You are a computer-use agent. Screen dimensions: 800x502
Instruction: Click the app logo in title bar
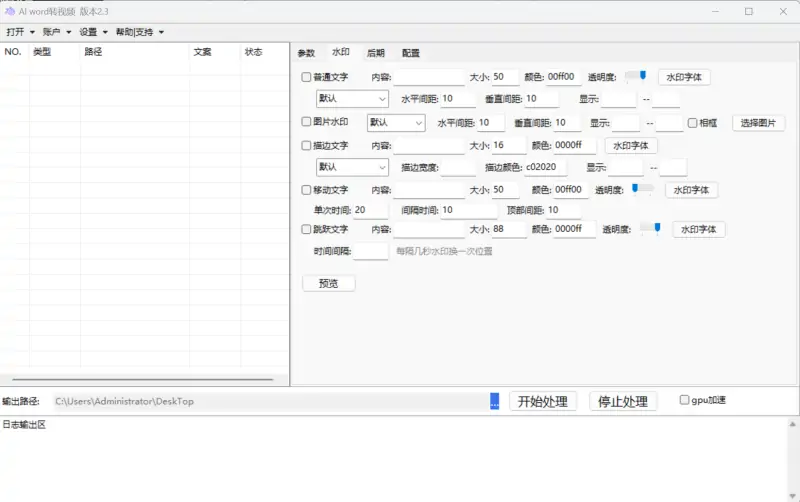9,11
